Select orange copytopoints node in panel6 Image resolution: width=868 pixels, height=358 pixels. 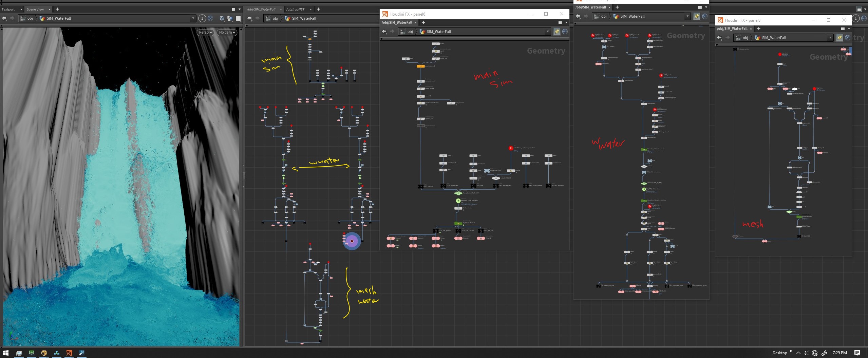point(421,66)
